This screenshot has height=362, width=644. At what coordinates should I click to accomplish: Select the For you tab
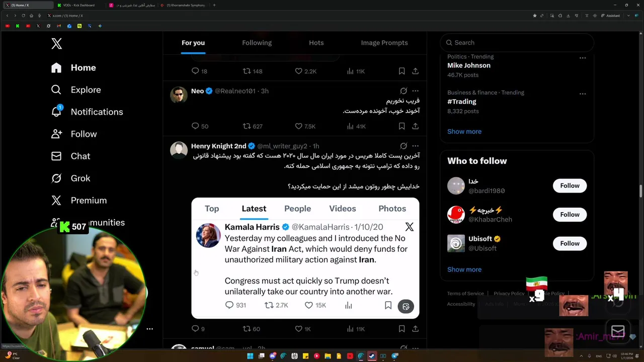pos(193,43)
